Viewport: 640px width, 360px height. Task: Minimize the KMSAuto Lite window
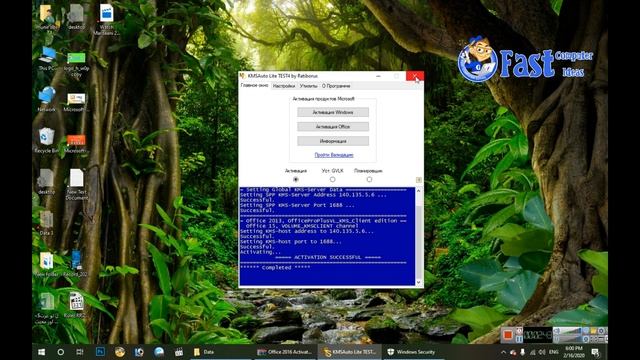378,76
